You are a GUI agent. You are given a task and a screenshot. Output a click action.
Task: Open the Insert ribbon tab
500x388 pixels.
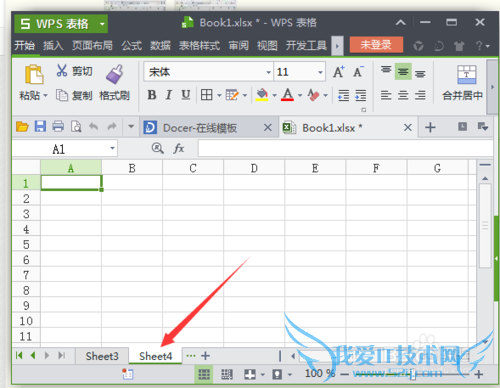pyautogui.click(x=53, y=45)
